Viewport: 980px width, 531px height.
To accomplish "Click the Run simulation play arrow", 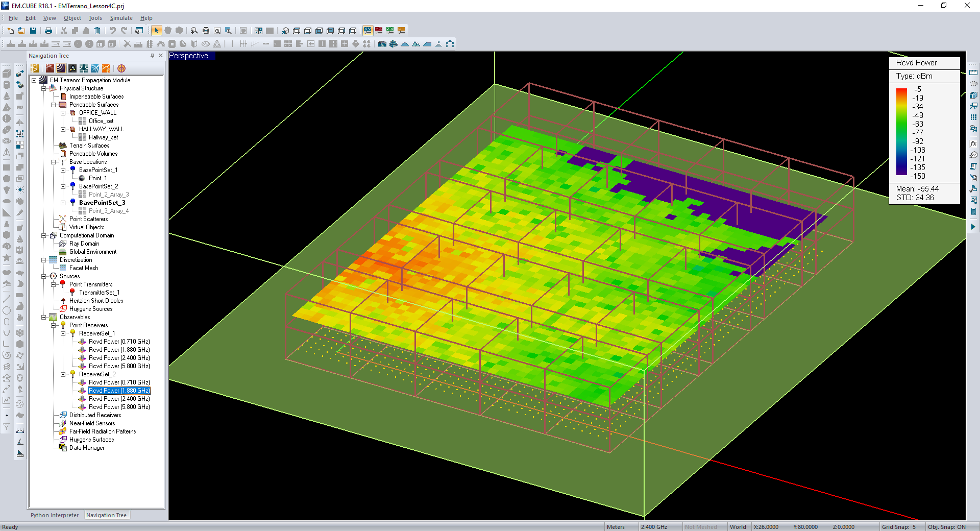I will pyautogui.click(x=973, y=227).
